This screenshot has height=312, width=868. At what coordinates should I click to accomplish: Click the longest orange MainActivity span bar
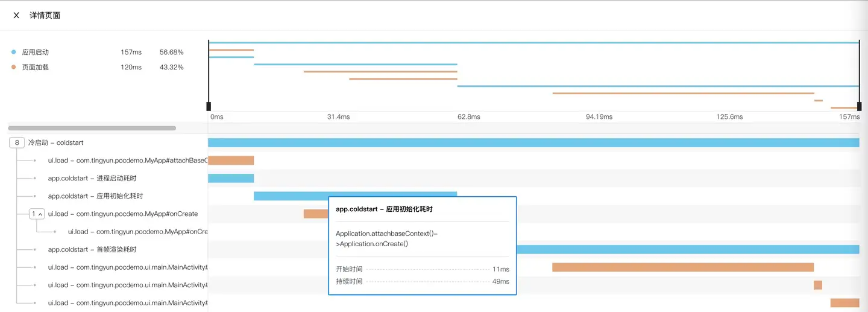pos(682,267)
